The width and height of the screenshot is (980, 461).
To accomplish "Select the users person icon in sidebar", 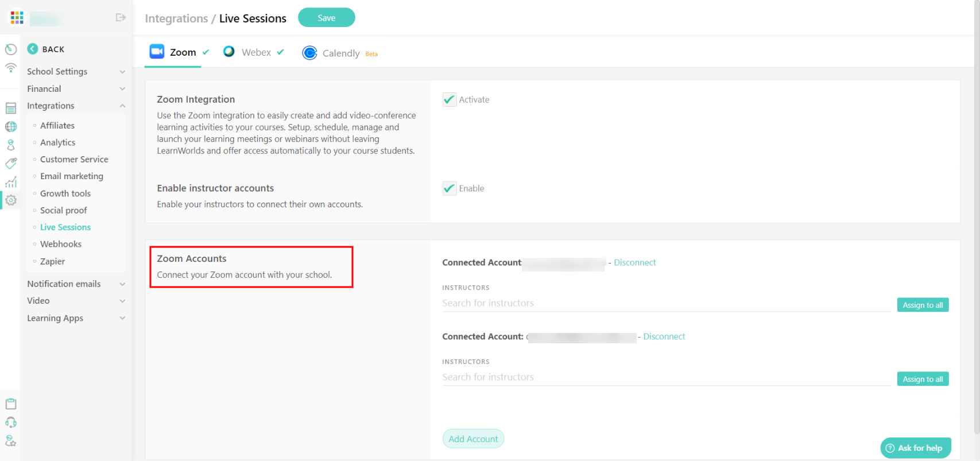I will pos(10,145).
